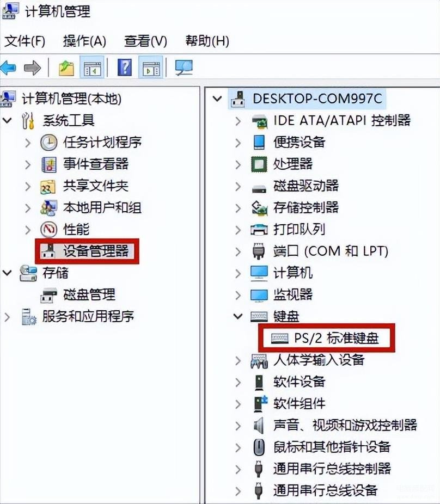
Task: Toggle the Show/Hide Console Tree button
Action: tap(92, 67)
